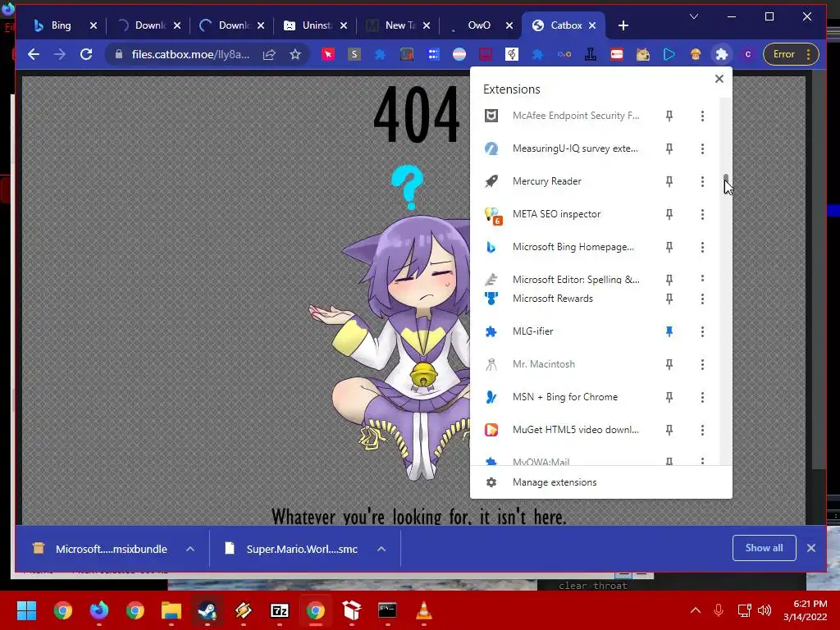Image resolution: width=840 pixels, height=630 pixels.
Task: Click the McAfee Endpoint Security shield icon
Action: pyautogui.click(x=491, y=116)
